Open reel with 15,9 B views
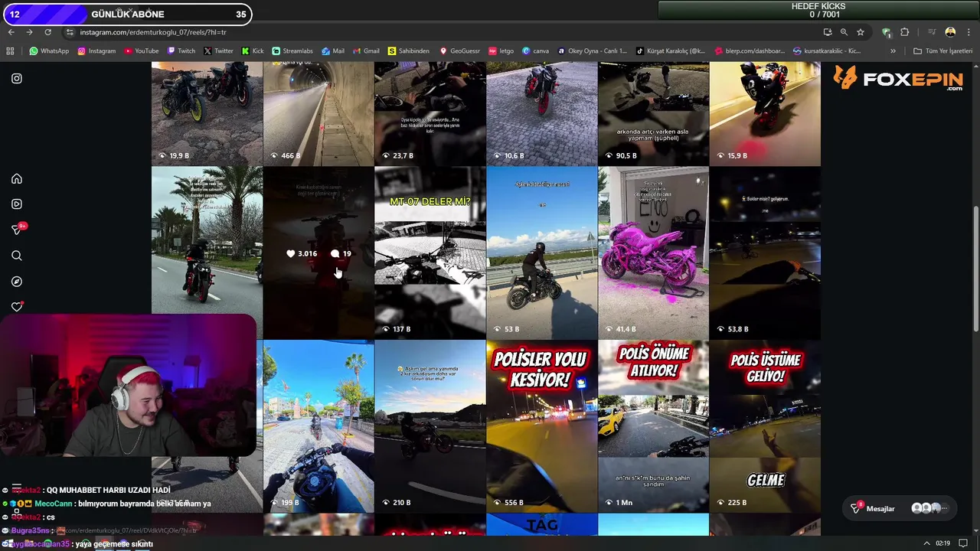Image resolution: width=980 pixels, height=551 pixels. point(765,115)
